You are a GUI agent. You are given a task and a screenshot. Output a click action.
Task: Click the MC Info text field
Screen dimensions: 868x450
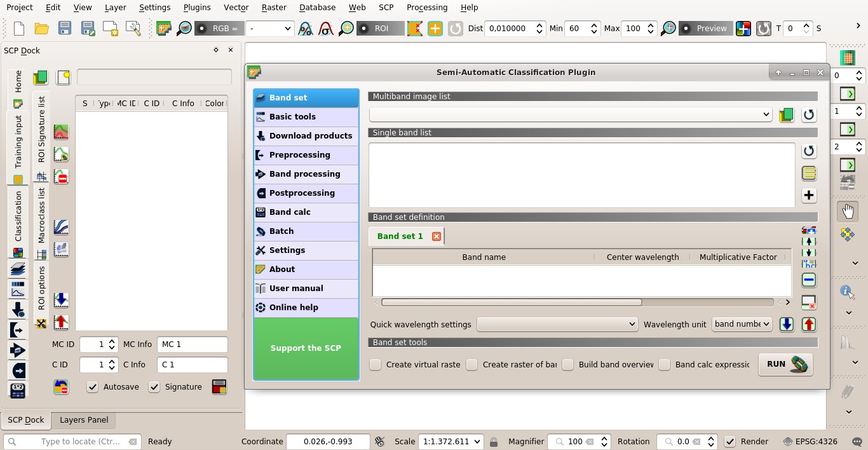(192, 344)
